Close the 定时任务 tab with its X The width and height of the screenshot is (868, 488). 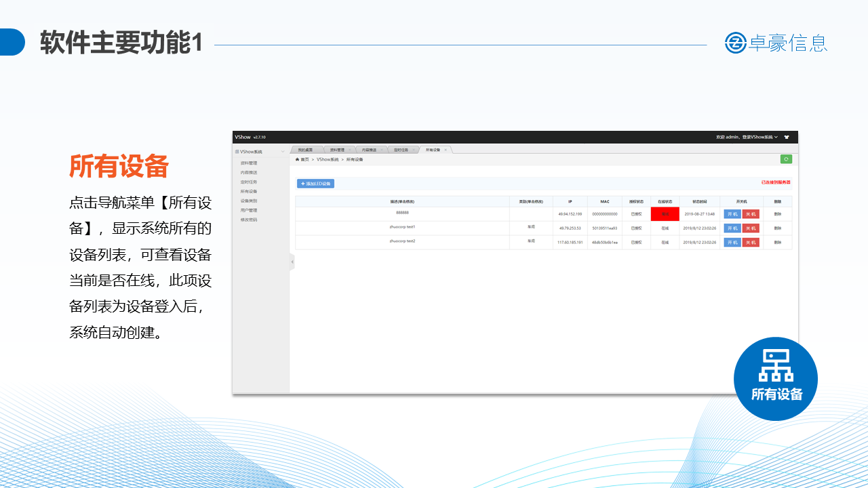(x=413, y=150)
